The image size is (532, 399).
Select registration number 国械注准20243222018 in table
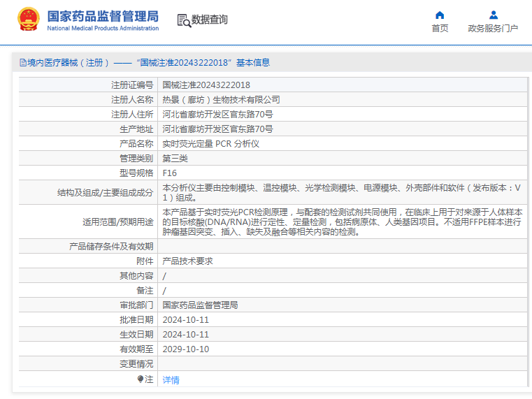pos(206,85)
